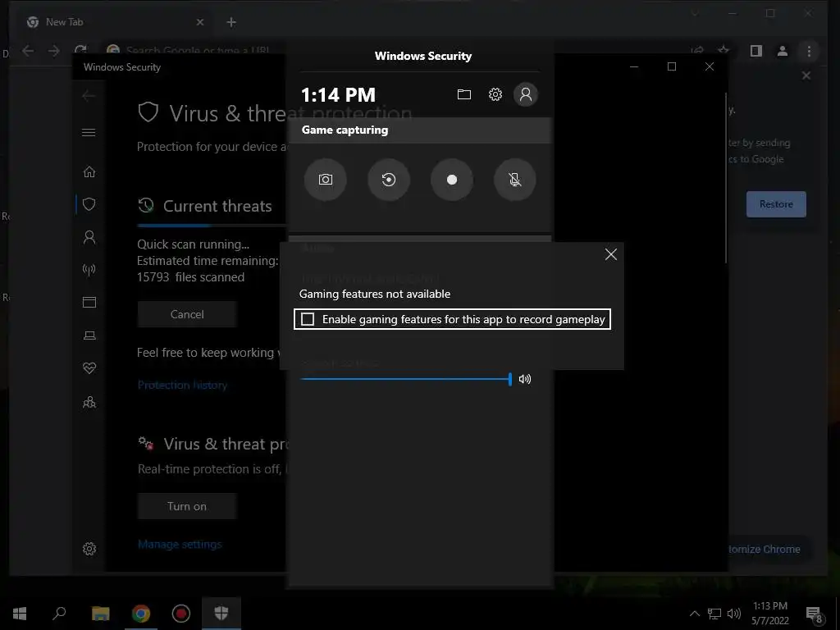
Task: Open the Protection history link
Action: click(182, 385)
